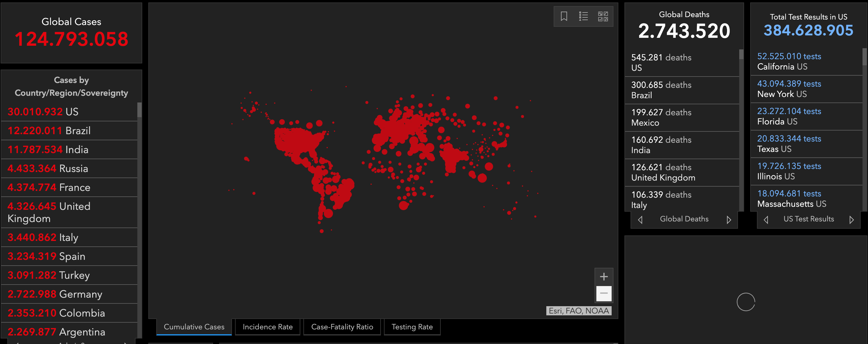Go to previous US Test Results panel
This screenshot has height=344, width=868.
[766, 220]
